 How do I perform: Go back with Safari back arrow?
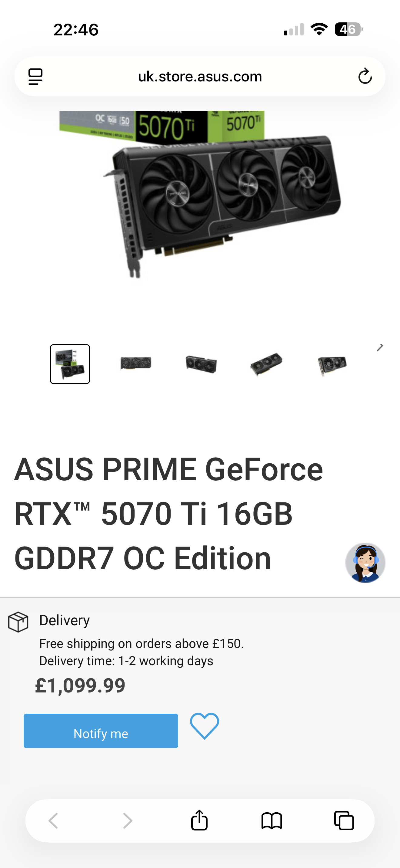[54, 820]
